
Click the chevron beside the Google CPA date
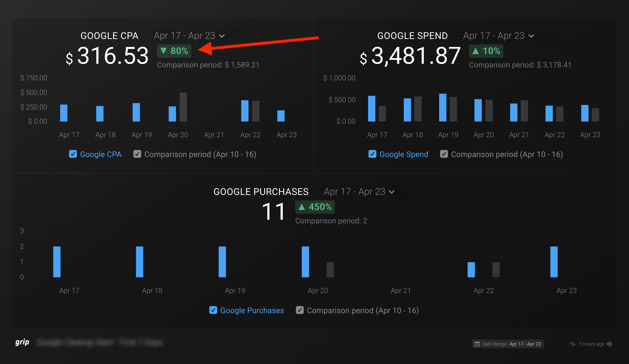222,36
